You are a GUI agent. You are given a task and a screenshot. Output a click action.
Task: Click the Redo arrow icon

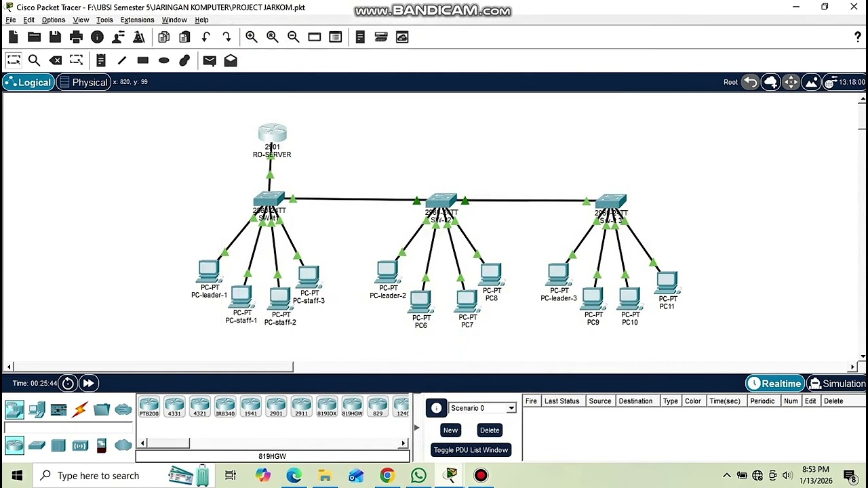[x=227, y=37]
